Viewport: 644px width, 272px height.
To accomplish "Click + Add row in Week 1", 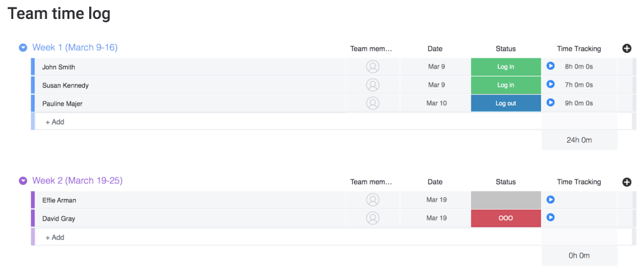I will click(55, 122).
